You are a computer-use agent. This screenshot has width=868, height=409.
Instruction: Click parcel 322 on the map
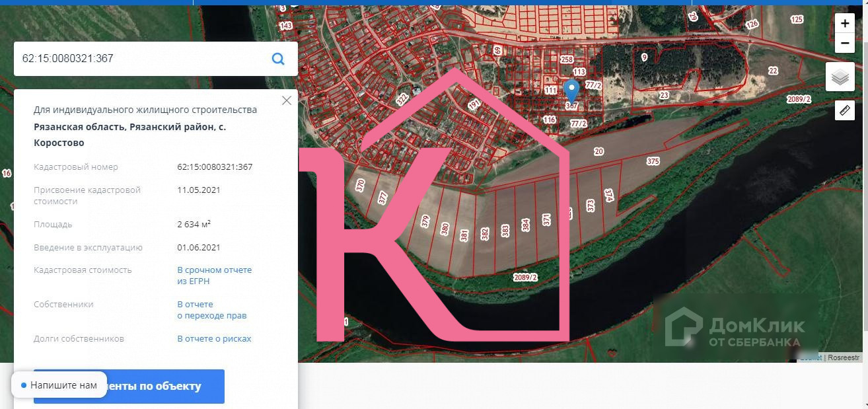(x=402, y=99)
